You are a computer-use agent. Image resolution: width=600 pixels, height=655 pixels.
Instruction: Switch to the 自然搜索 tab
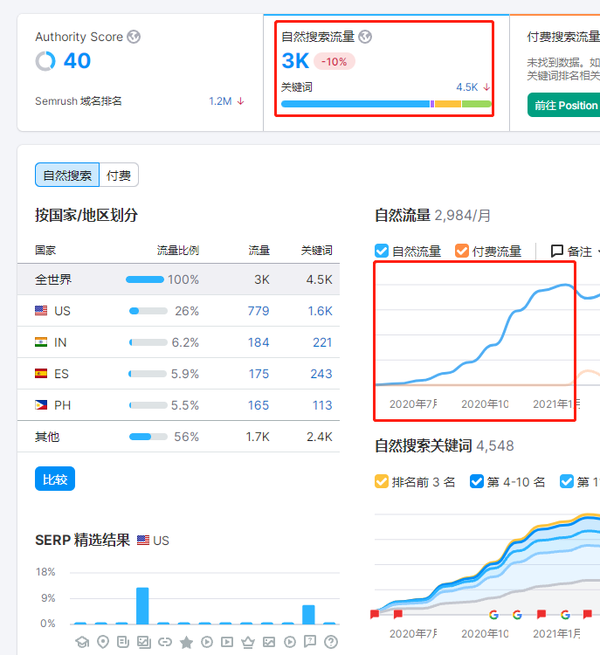coord(67,175)
